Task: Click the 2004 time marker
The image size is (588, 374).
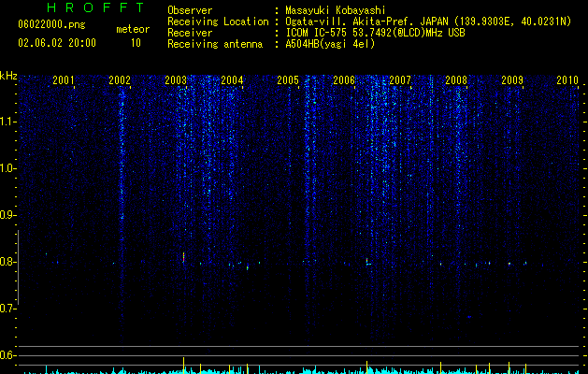Action: [x=232, y=79]
